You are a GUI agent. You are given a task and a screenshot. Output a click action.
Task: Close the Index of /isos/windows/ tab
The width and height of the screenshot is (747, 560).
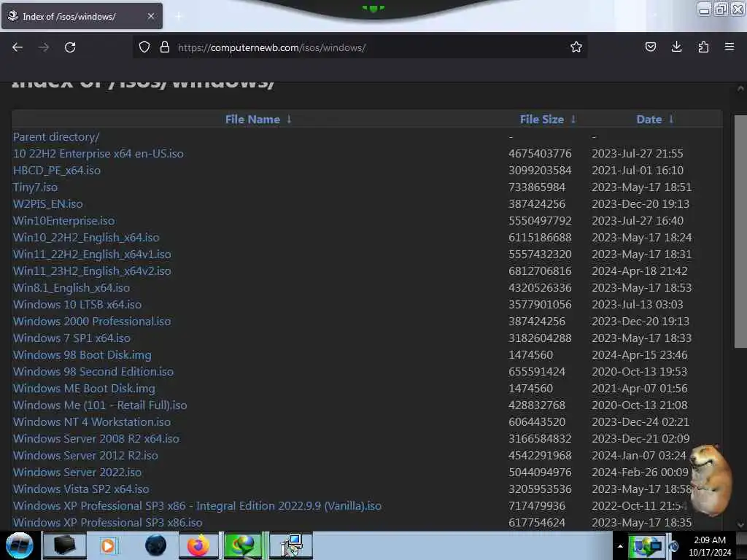(150, 16)
